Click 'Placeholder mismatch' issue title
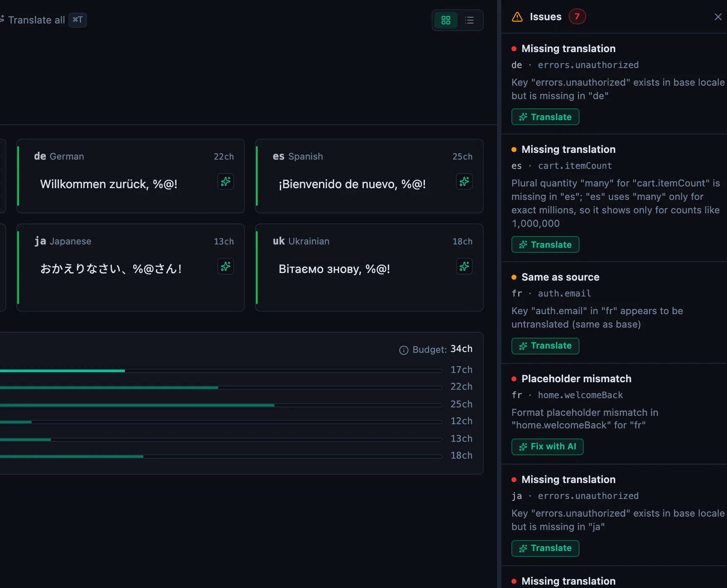This screenshot has width=727, height=588. pyautogui.click(x=576, y=379)
